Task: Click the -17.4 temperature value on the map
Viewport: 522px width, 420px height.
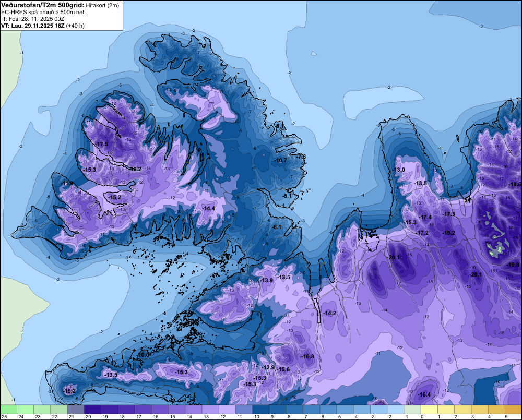Action: (425, 218)
